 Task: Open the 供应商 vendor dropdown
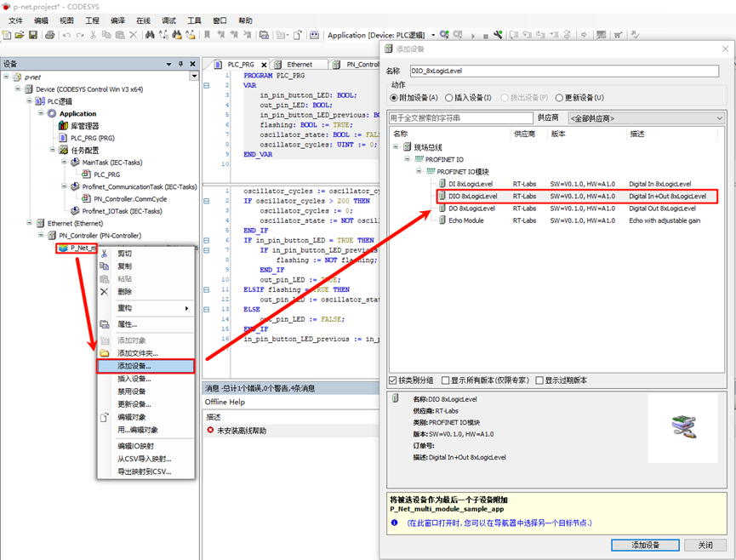click(x=645, y=118)
